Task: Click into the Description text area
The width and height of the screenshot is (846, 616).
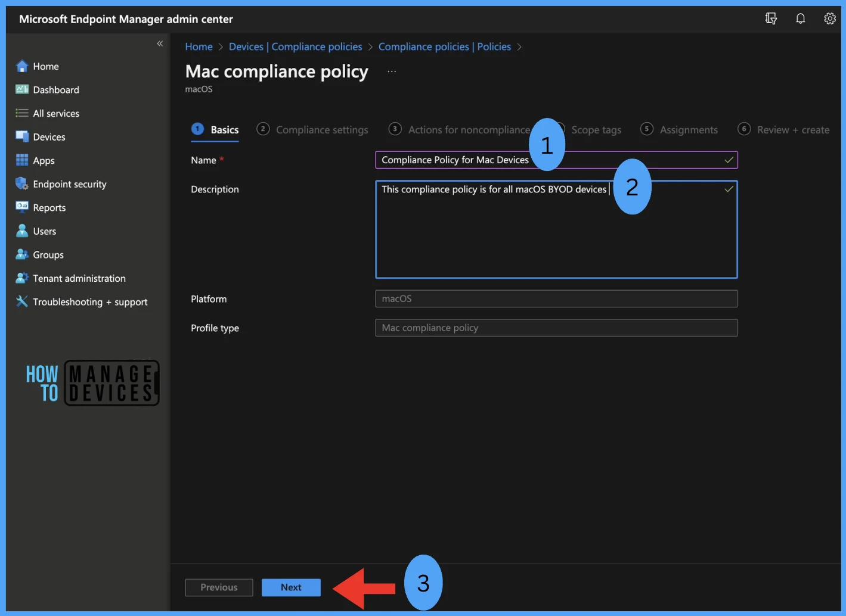Action: coord(556,229)
